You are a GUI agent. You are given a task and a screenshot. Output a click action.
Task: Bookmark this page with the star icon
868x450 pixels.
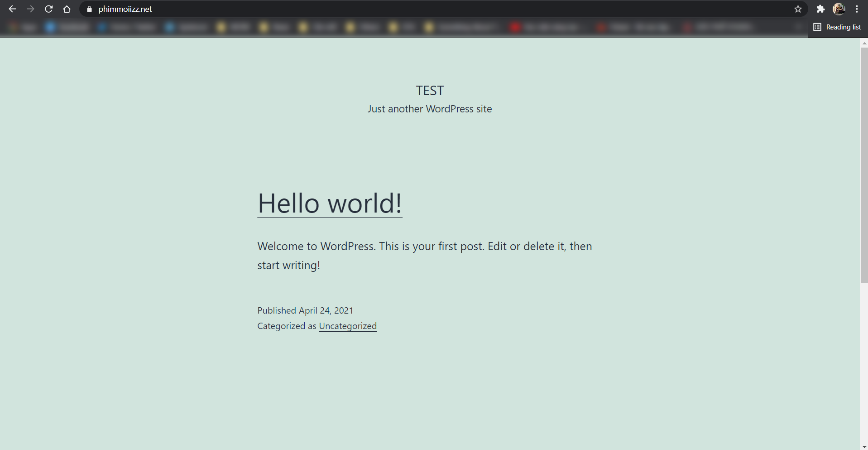click(x=798, y=9)
